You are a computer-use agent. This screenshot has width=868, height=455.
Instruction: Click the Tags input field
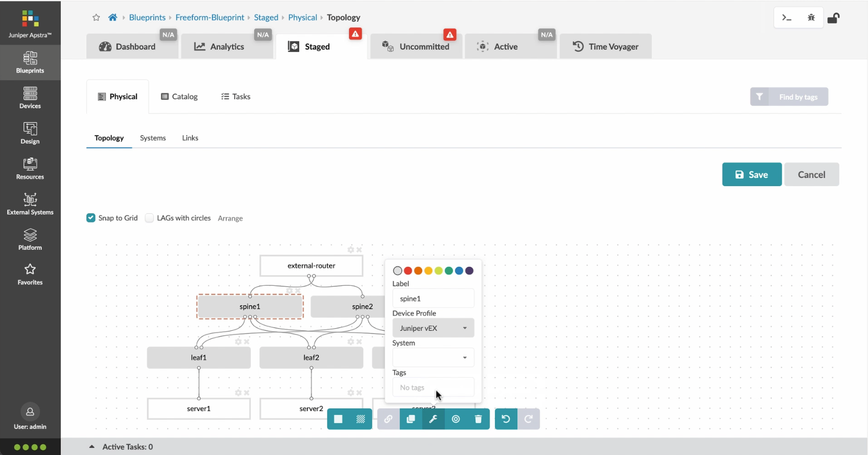pyautogui.click(x=433, y=387)
